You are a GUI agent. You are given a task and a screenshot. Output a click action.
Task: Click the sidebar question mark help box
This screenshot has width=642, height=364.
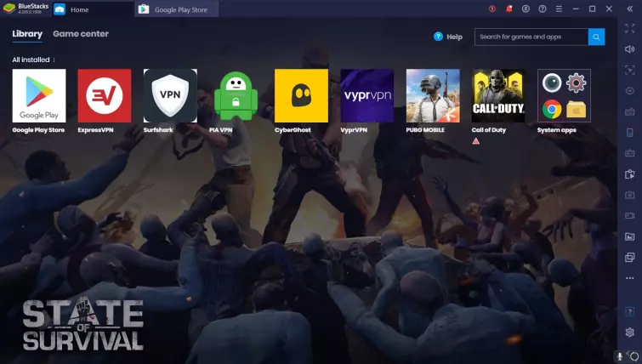630,311
